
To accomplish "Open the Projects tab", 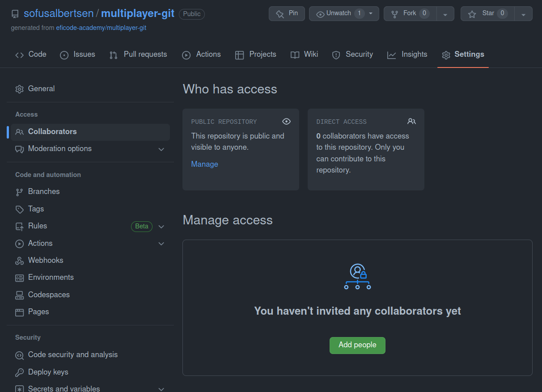I will [x=256, y=55].
